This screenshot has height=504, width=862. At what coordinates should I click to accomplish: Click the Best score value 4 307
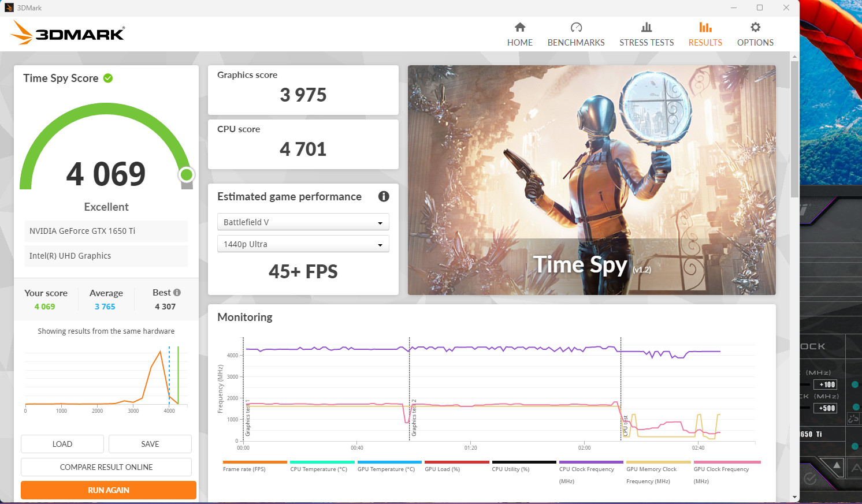point(165,307)
